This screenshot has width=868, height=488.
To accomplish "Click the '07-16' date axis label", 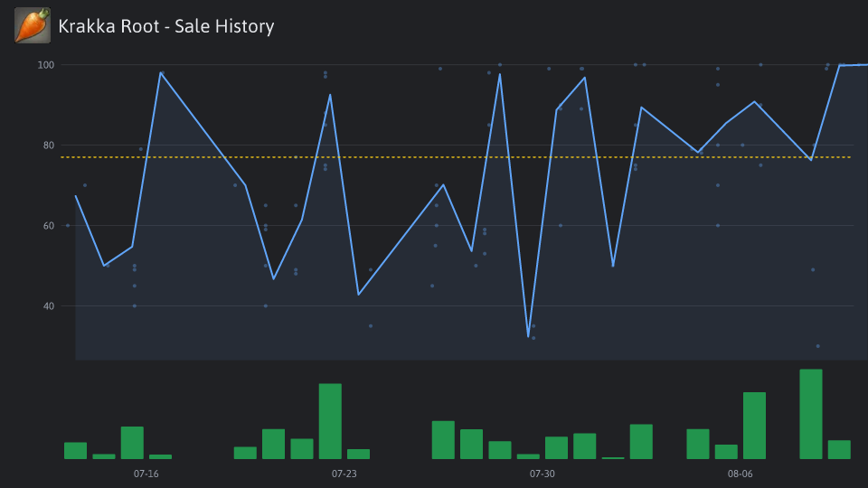I will point(146,474).
